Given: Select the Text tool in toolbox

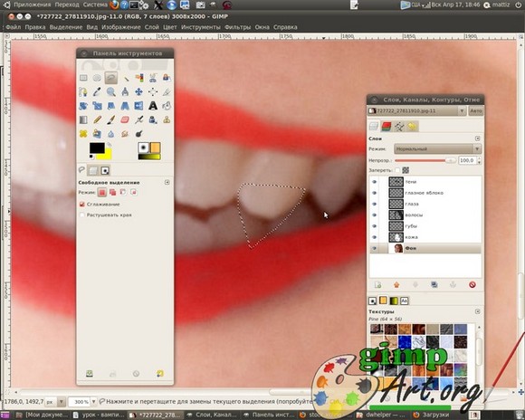Looking at the screenshot, I should [x=153, y=106].
